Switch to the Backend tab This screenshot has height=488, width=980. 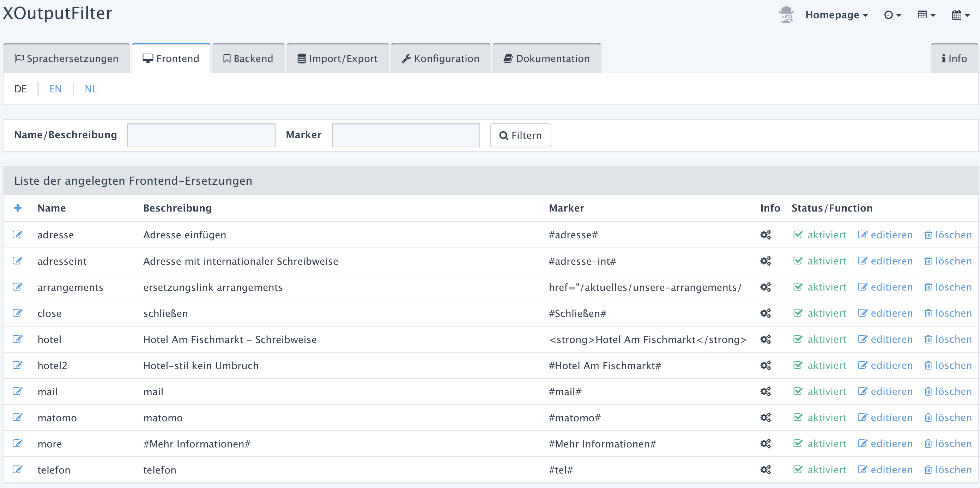coord(248,59)
